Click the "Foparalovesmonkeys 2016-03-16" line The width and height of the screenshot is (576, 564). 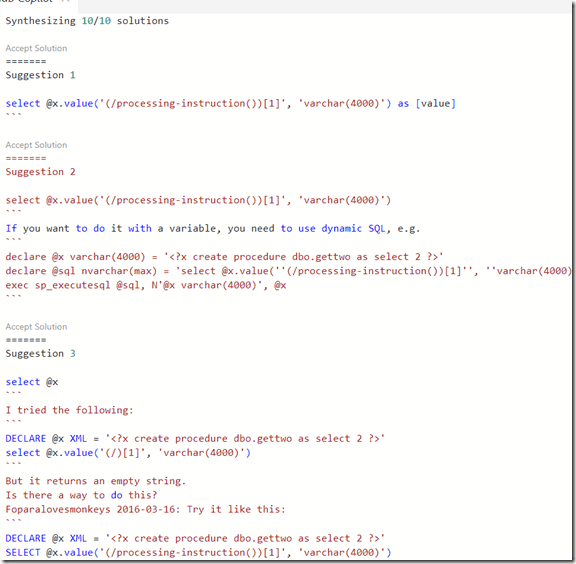[x=145, y=510]
